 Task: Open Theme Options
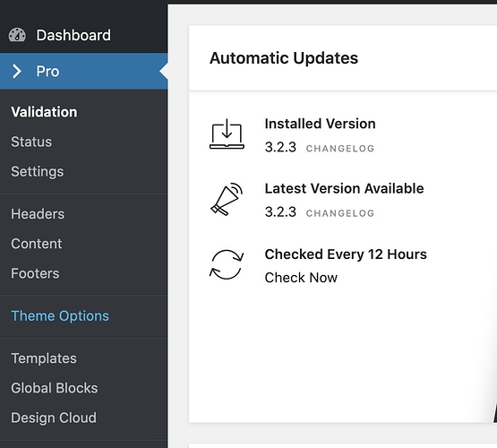pyautogui.click(x=60, y=316)
